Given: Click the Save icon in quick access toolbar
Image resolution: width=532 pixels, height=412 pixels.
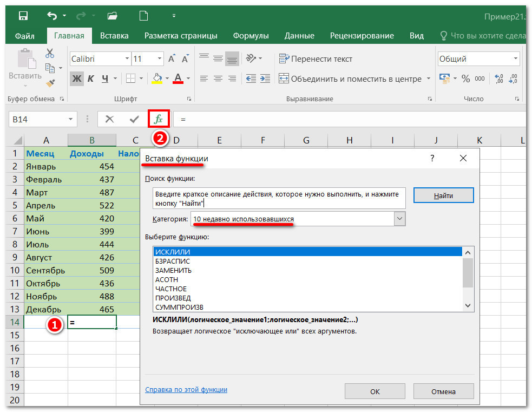Looking at the screenshot, I should coord(23,15).
